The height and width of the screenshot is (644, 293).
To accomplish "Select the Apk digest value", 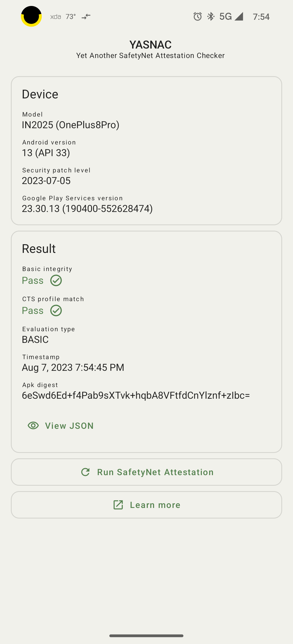I will pos(136,395).
